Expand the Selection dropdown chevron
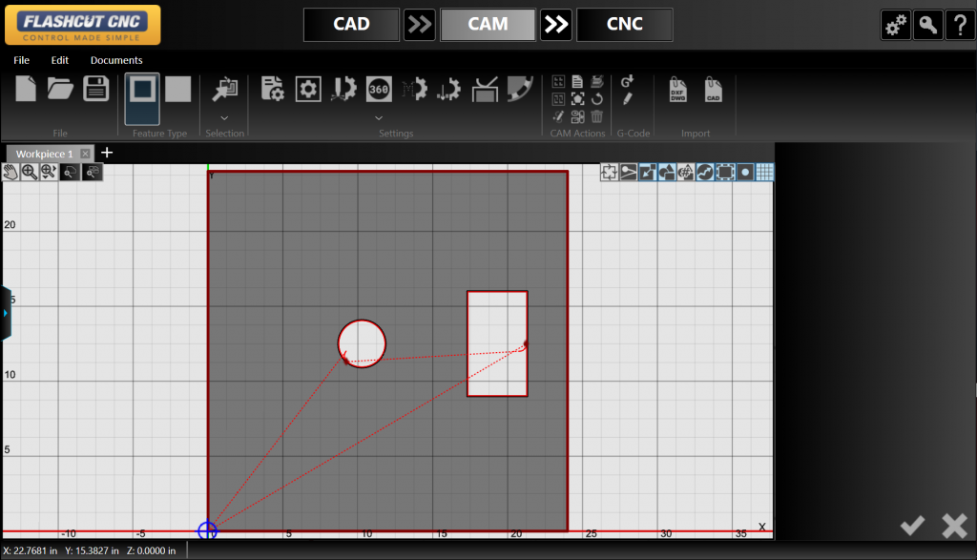 tap(224, 117)
